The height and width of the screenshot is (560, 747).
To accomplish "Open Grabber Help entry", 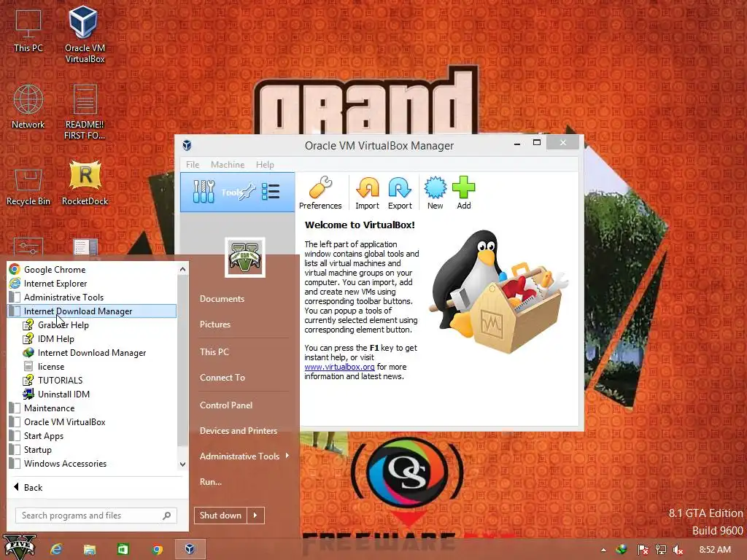I will (x=63, y=324).
